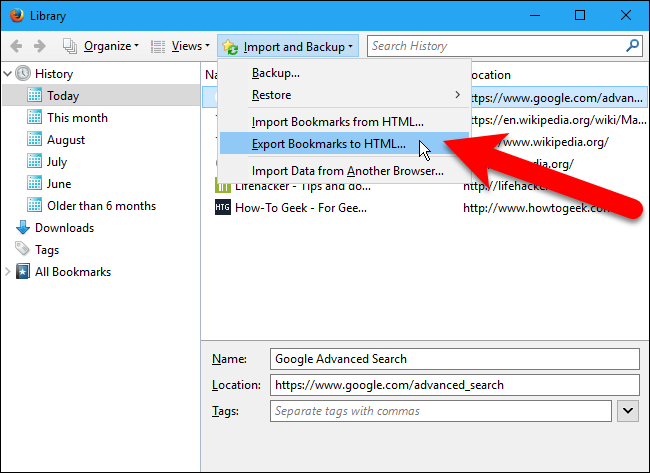Click the Import and Backup button

point(288,46)
